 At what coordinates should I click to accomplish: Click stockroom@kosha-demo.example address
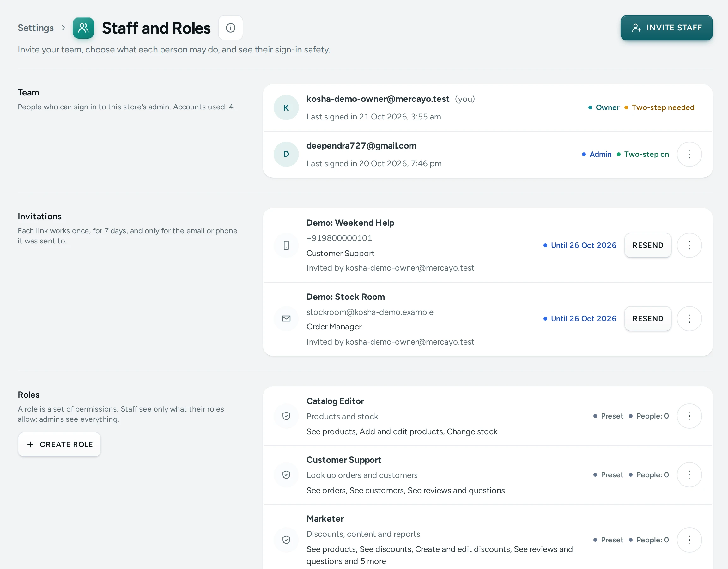(370, 312)
